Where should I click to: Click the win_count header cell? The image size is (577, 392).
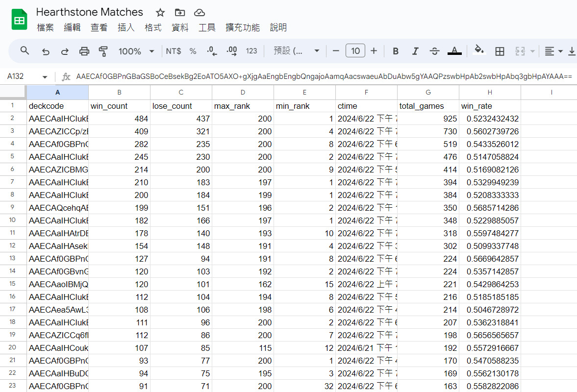point(119,106)
